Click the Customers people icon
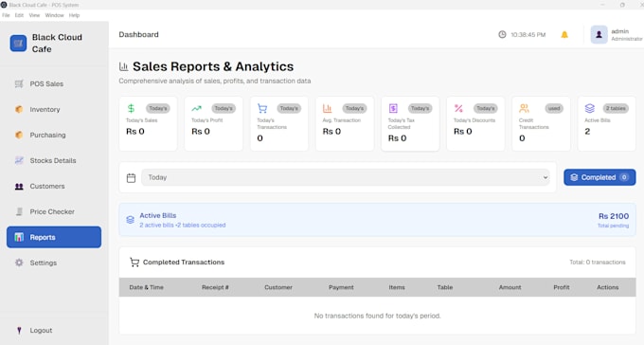 (x=19, y=187)
